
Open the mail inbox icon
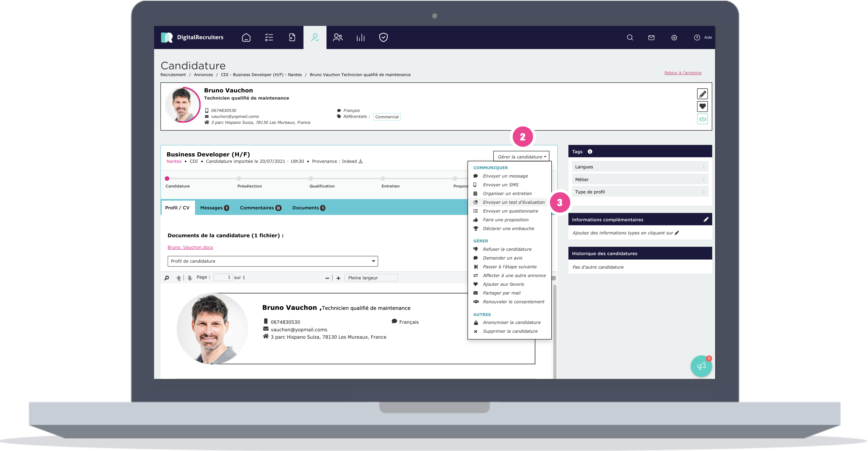(651, 37)
